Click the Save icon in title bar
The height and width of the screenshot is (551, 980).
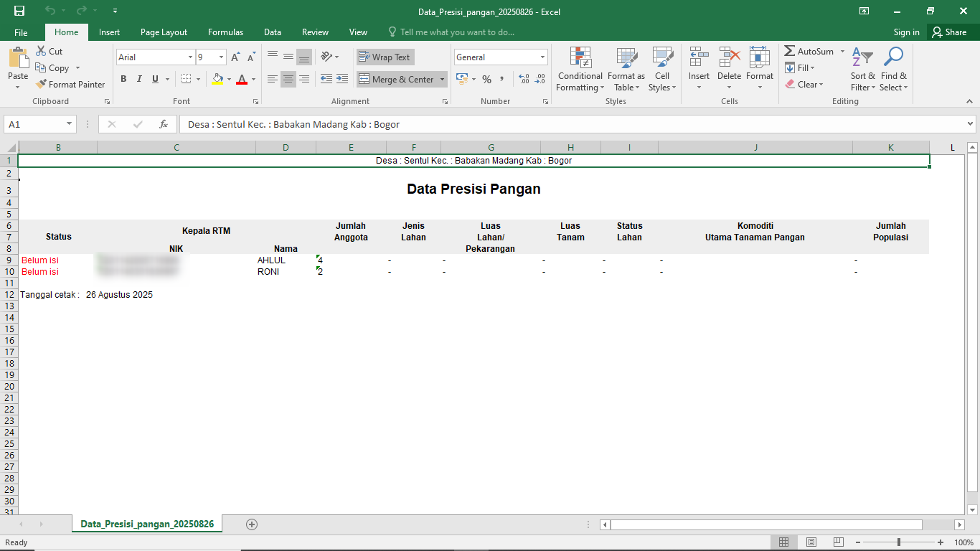point(19,11)
